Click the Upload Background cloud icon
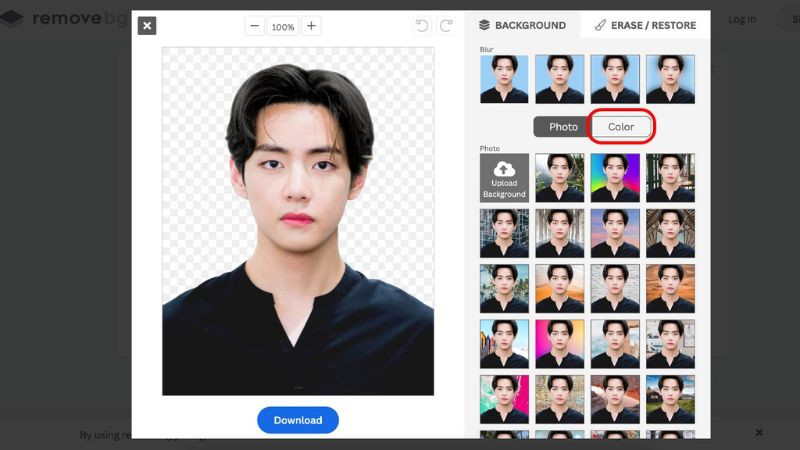Screen dimensions: 800x450 504,178
